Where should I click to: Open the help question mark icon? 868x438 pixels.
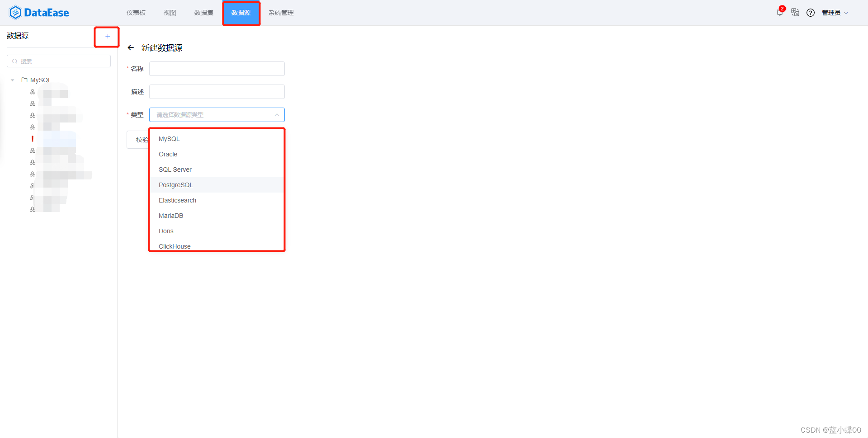click(x=810, y=13)
